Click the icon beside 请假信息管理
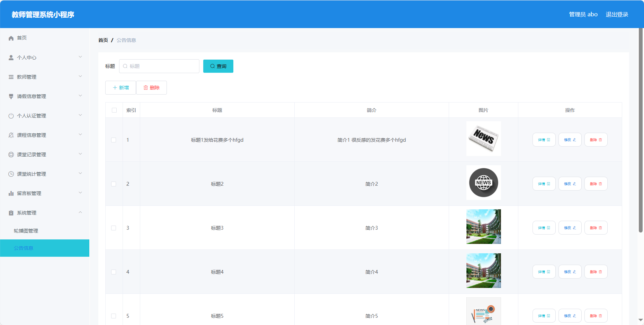644x325 pixels. [x=11, y=96]
